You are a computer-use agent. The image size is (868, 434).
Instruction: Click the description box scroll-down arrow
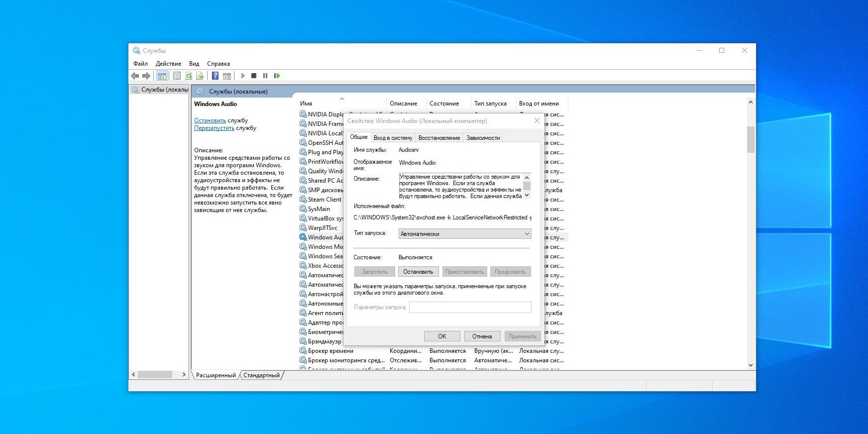tap(527, 195)
